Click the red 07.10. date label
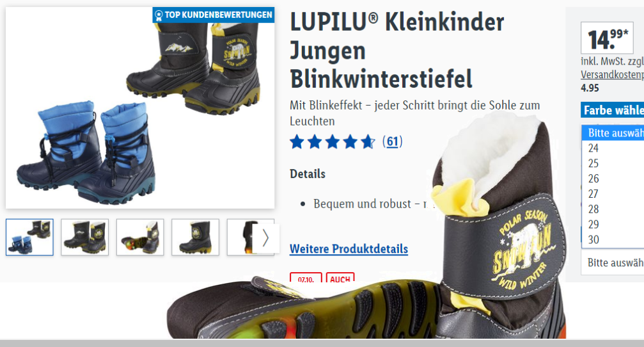644x347 pixels. coord(306,277)
